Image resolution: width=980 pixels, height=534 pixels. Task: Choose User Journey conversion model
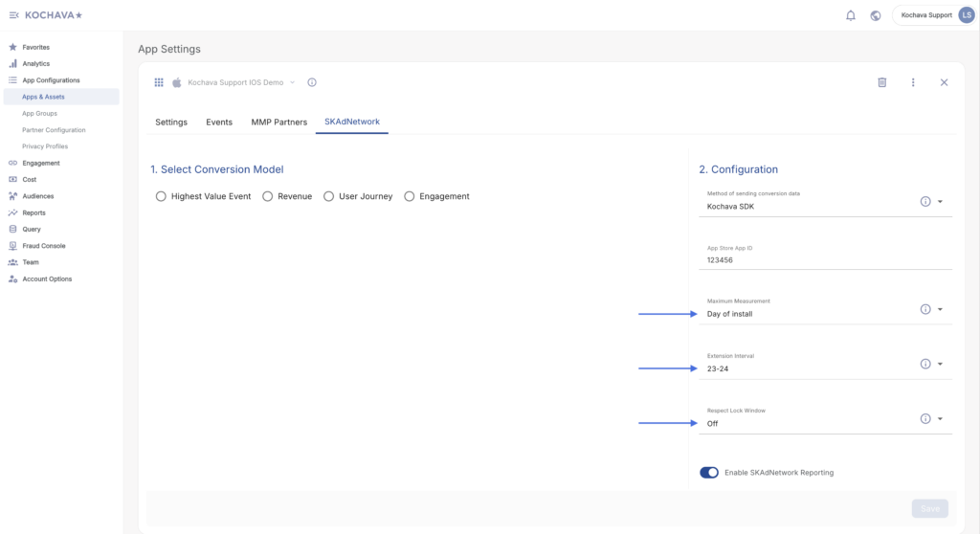pos(329,196)
